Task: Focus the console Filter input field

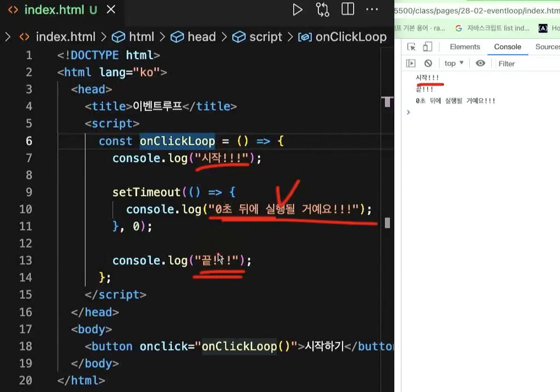Action: point(528,64)
